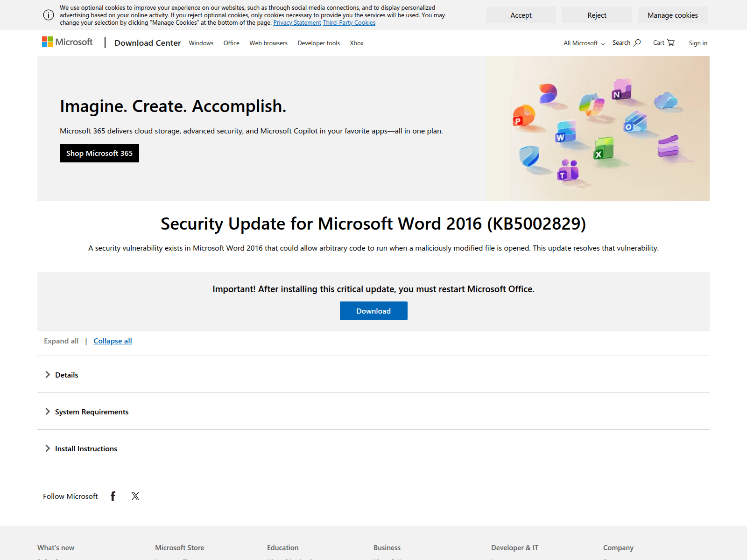Click the Microsoft 365 apps banner image
Image resolution: width=747 pixels, height=560 pixels.
coord(598,128)
